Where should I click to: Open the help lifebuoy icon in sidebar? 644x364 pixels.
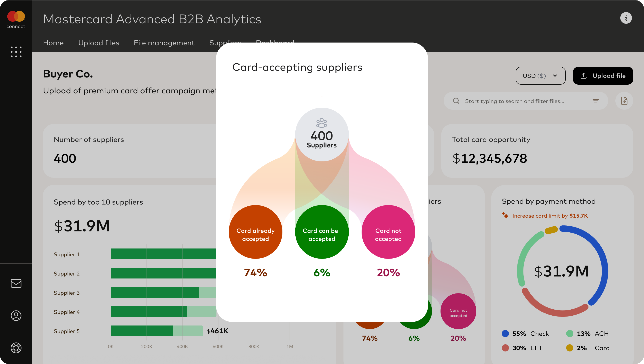coord(16,348)
